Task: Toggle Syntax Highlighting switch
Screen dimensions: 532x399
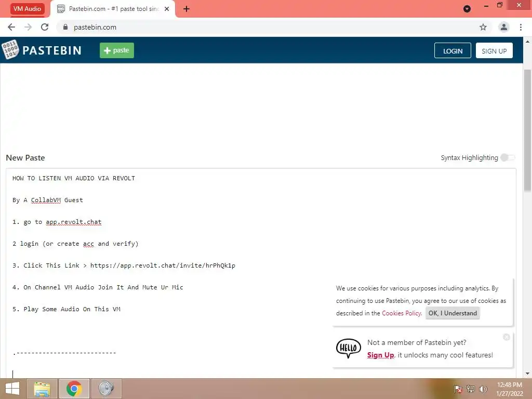Action: coord(508,157)
